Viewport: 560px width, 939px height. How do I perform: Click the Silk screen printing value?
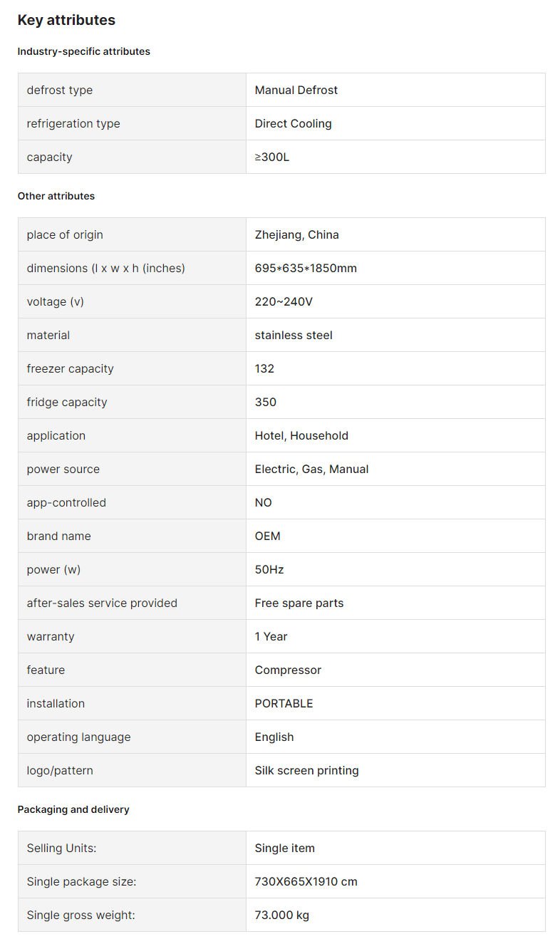[307, 770]
